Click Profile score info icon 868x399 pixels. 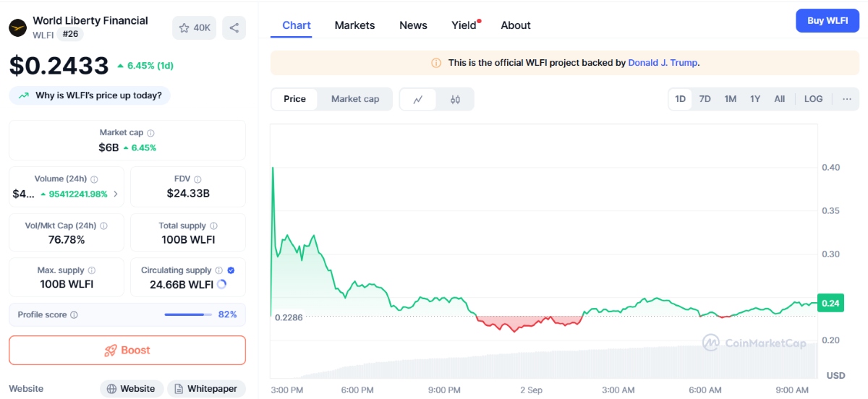click(x=74, y=315)
